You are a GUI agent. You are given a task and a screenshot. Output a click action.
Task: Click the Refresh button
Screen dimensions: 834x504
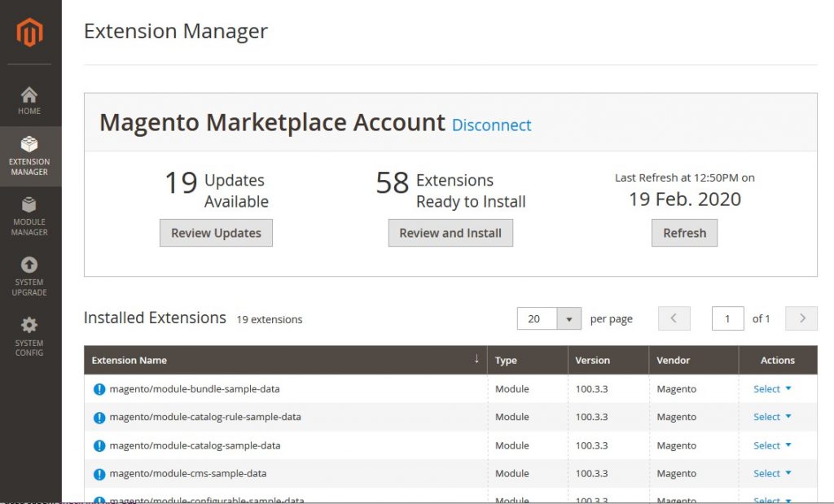(x=684, y=233)
